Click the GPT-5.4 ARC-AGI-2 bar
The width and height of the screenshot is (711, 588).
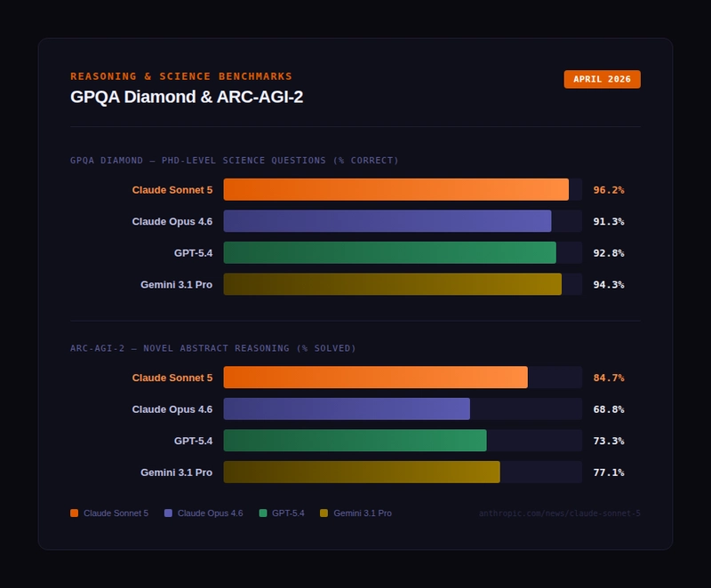[355, 441]
